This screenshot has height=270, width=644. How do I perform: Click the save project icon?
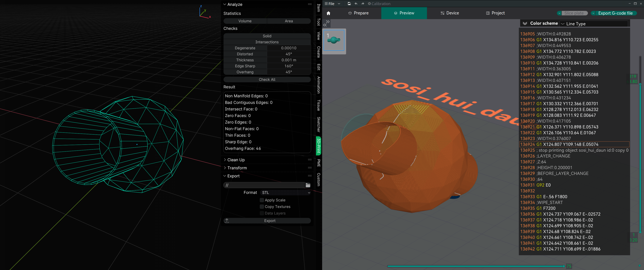349,4
